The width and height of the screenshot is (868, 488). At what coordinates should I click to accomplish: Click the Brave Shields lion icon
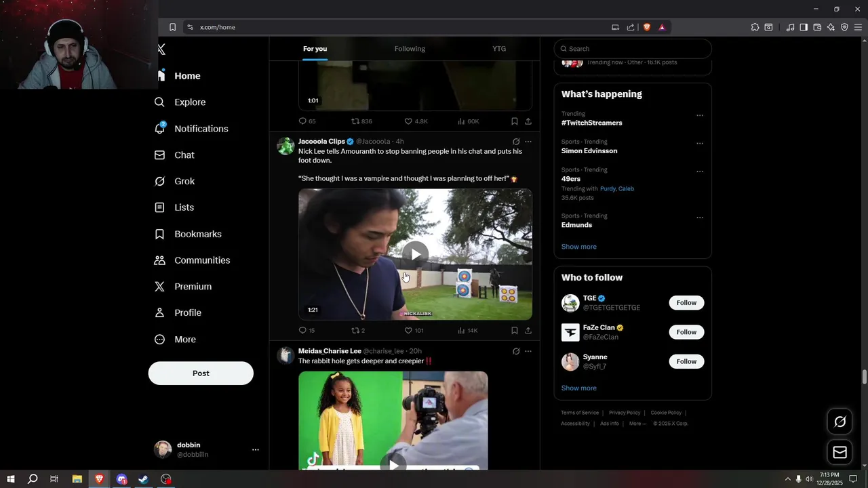[647, 27]
